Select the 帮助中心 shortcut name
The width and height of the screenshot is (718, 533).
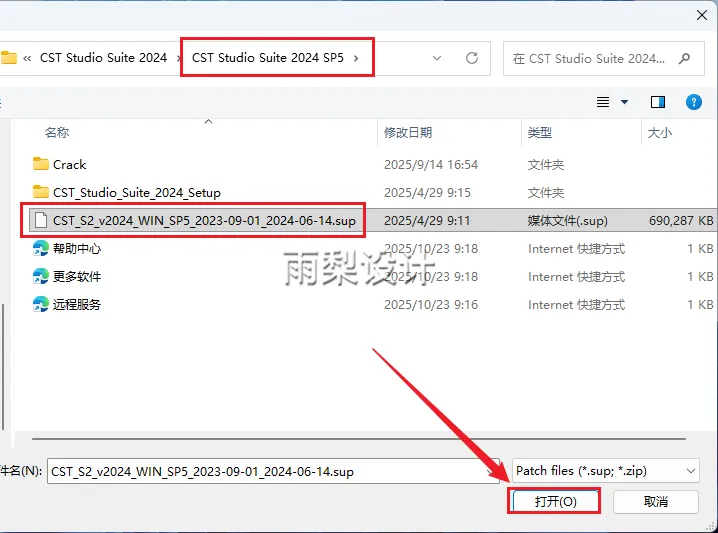[x=77, y=249]
